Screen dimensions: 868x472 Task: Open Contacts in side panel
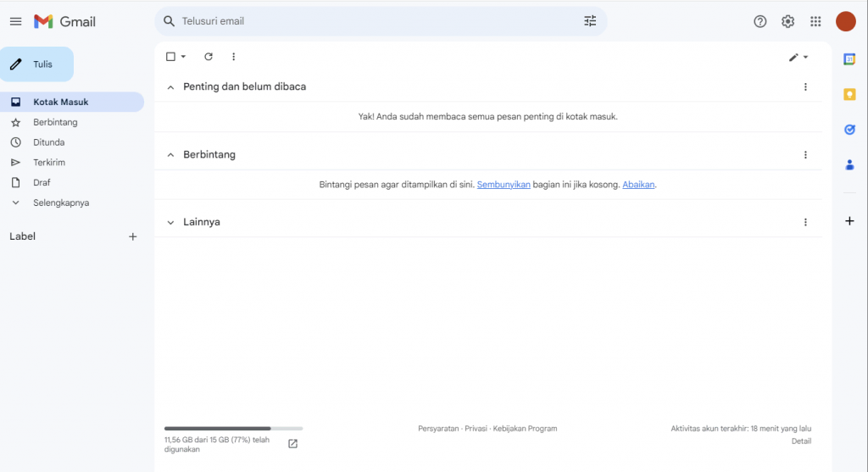point(849,165)
